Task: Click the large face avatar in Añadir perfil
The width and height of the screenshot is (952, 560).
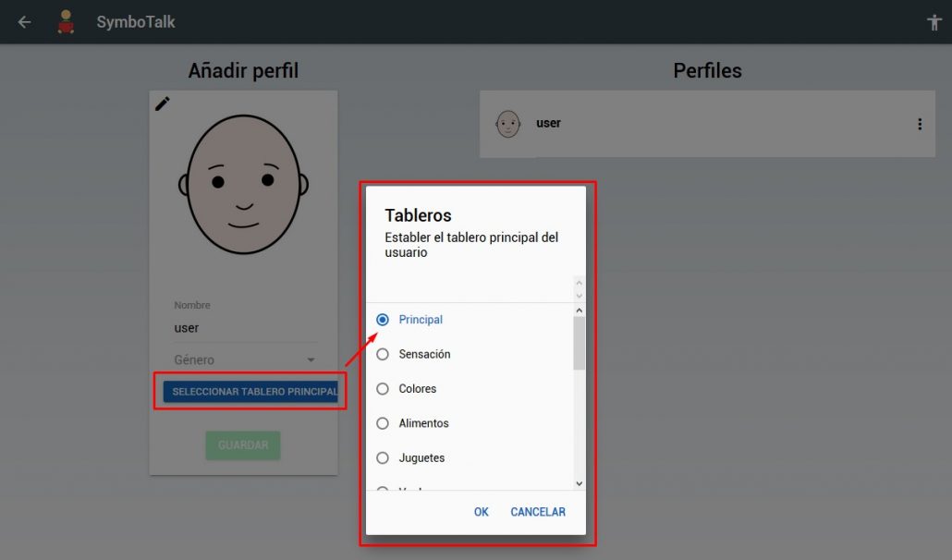Action: (242, 184)
